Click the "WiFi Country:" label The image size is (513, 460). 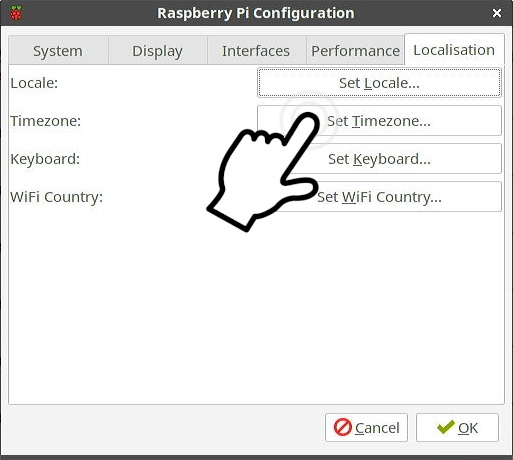pyautogui.click(x=57, y=197)
